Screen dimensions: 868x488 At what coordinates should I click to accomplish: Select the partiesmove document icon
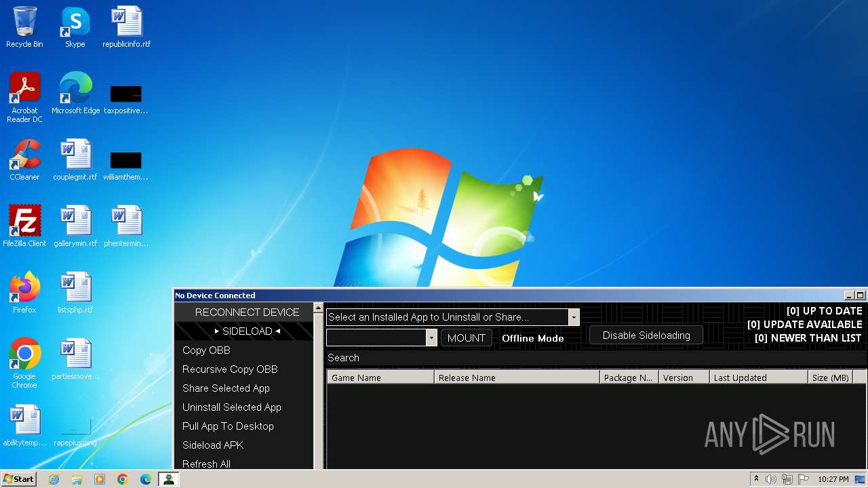(75, 359)
